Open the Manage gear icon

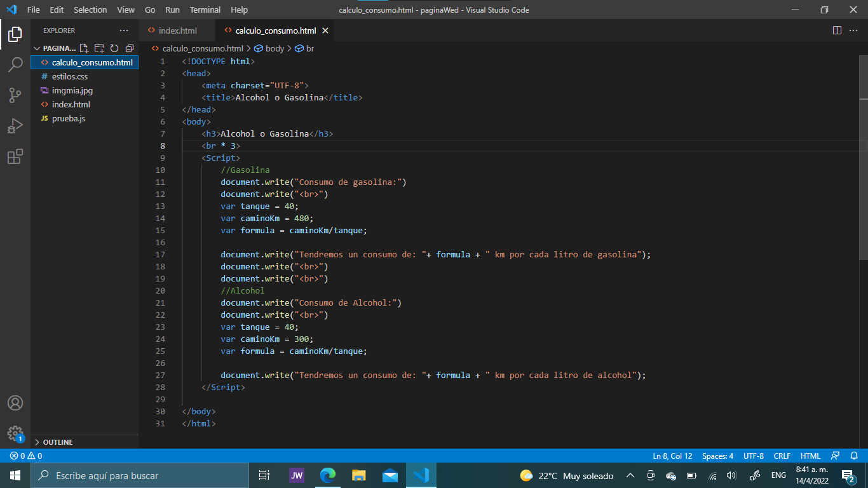(15, 433)
